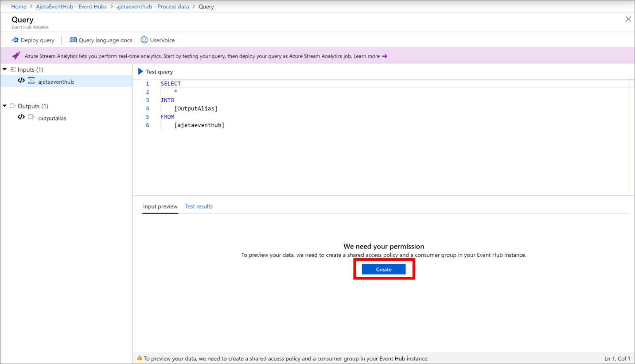
Task: Click the warning icon in status bar
Action: coord(140,358)
